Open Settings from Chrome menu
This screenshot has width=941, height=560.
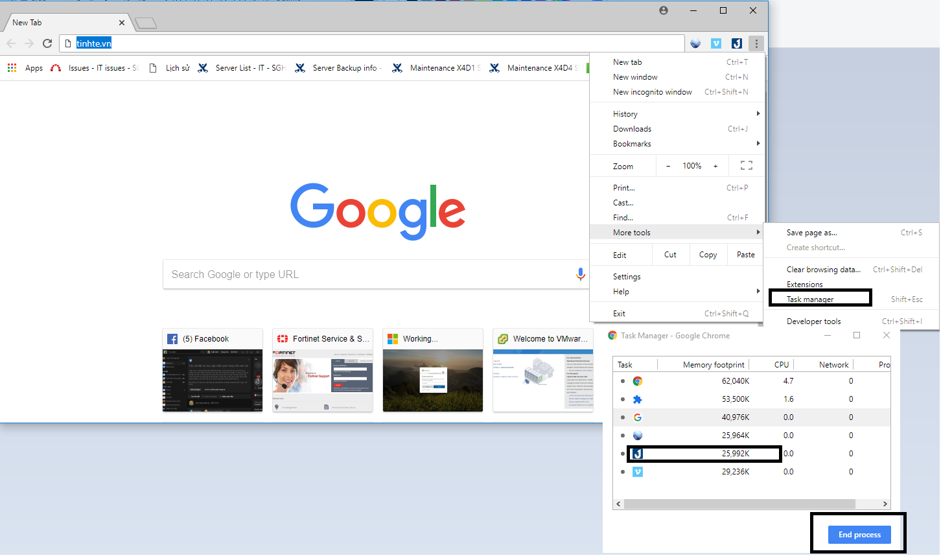pos(677,276)
